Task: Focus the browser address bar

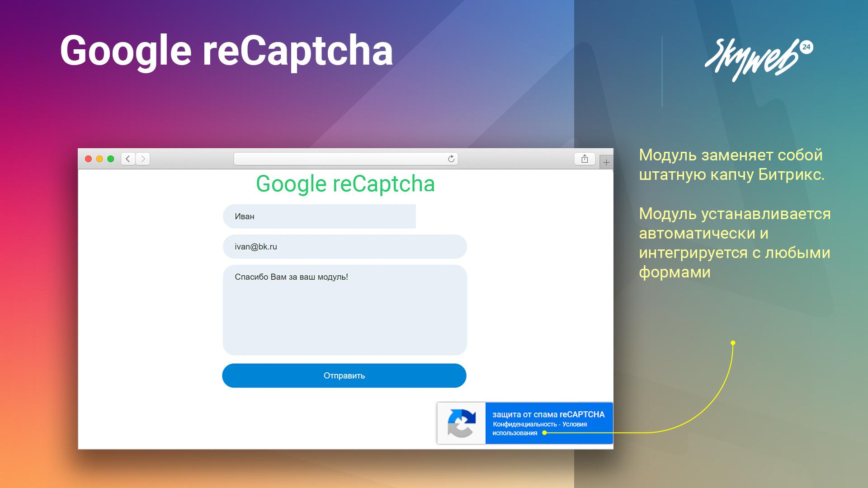Action: tap(346, 159)
